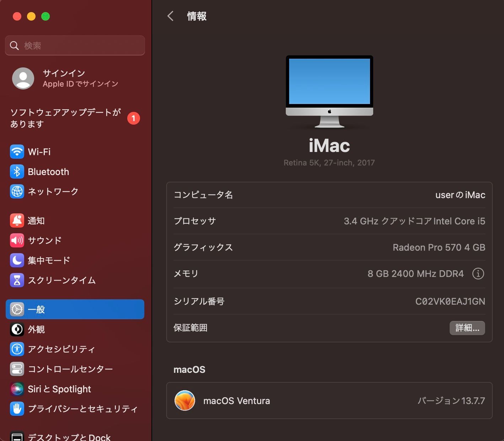This screenshot has height=441, width=504.
Task: Click the 外観 appearance icon
Action: [x=17, y=329]
